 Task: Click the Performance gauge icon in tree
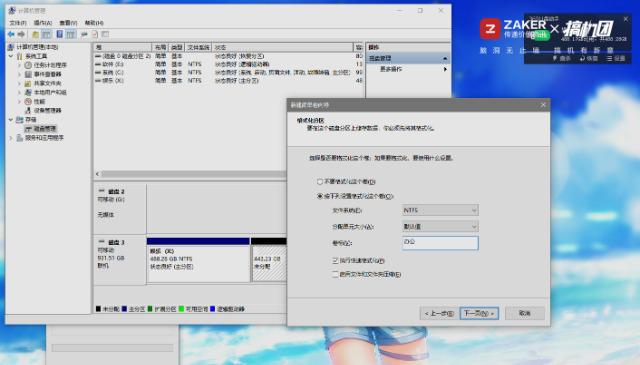coord(28,101)
